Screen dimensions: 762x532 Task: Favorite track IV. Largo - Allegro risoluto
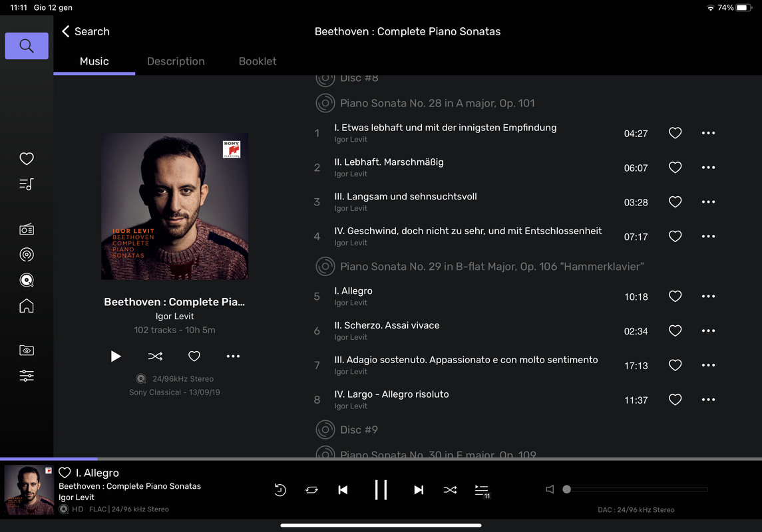coord(675,400)
